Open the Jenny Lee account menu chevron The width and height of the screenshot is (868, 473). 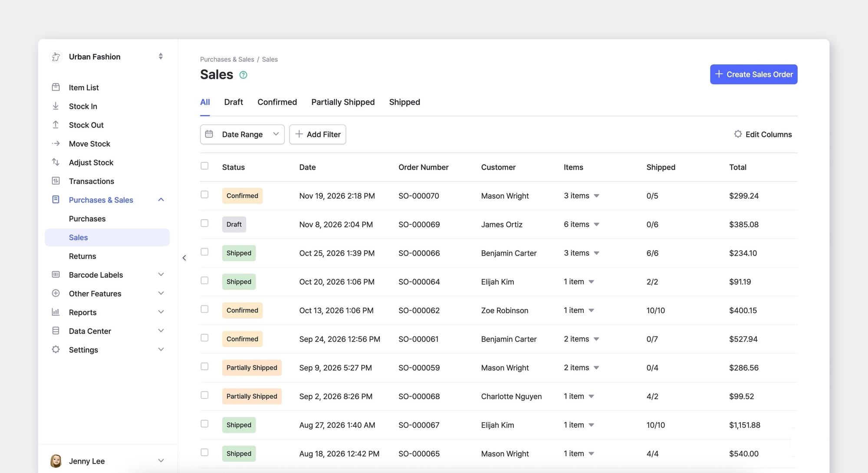point(161,461)
